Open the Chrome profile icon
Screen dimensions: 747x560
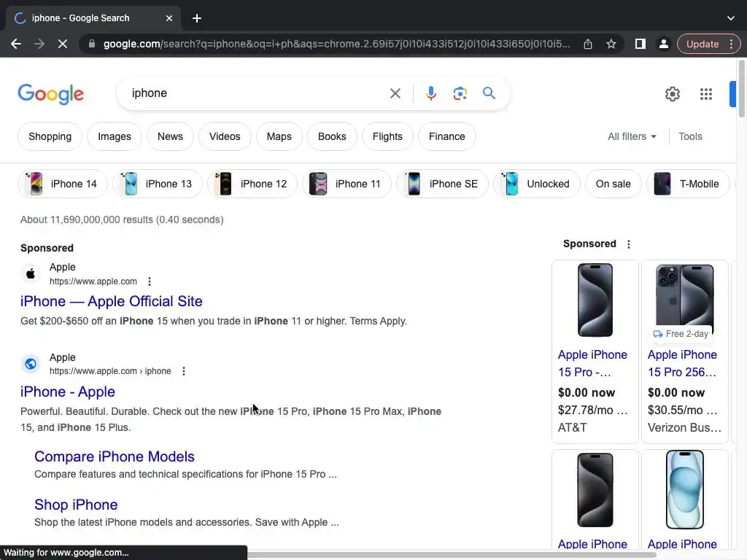(x=663, y=44)
